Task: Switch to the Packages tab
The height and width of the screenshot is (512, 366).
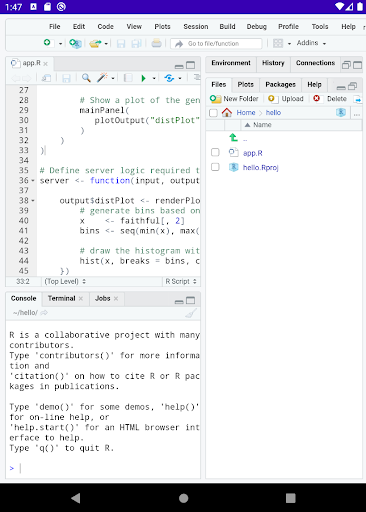Action: point(280,85)
